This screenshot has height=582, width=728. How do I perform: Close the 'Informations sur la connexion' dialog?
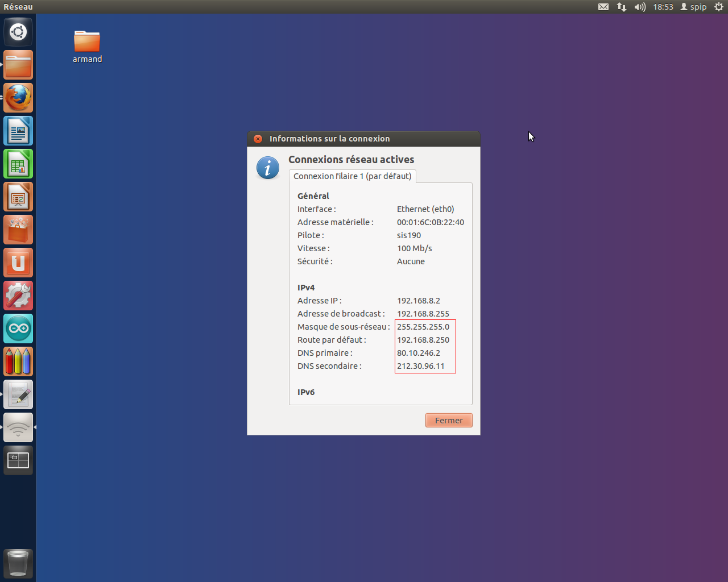click(x=258, y=139)
